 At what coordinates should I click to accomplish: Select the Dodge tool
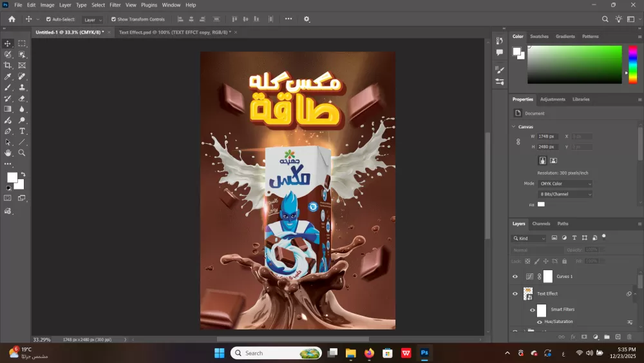pos(22,120)
